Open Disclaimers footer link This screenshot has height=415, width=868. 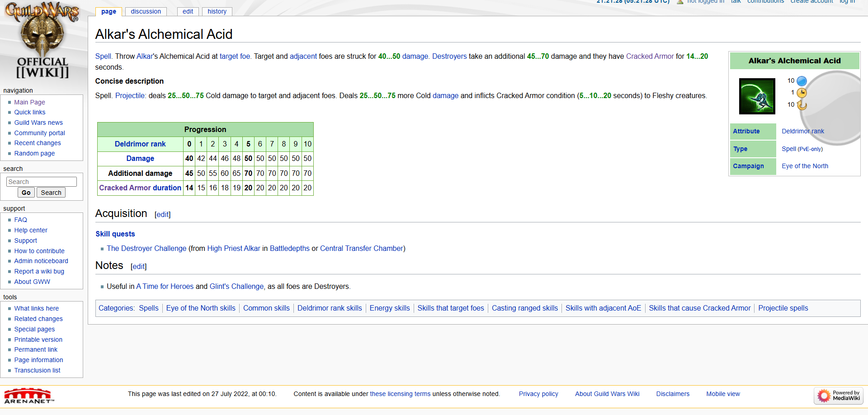click(x=673, y=394)
